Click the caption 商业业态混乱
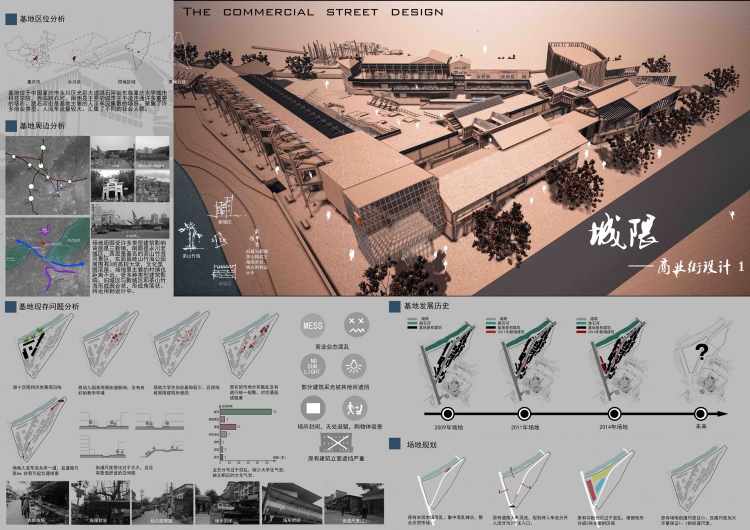 tap(332, 346)
